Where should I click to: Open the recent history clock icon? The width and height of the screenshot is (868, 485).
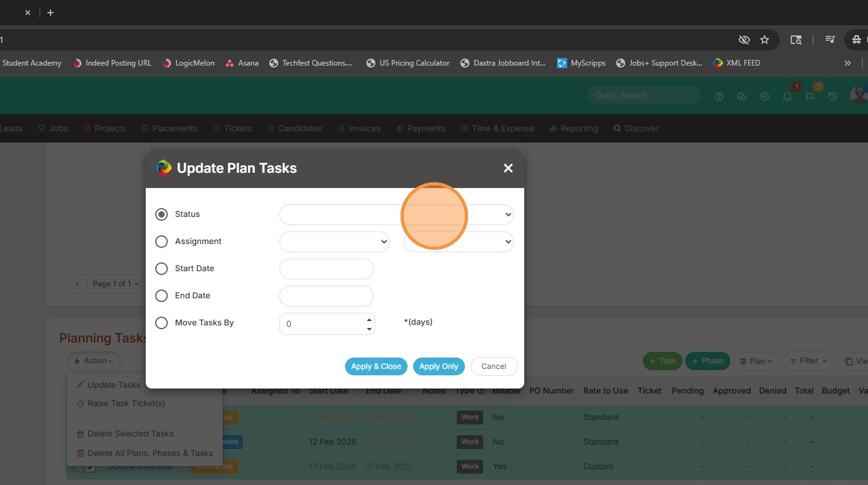point(833,96)
